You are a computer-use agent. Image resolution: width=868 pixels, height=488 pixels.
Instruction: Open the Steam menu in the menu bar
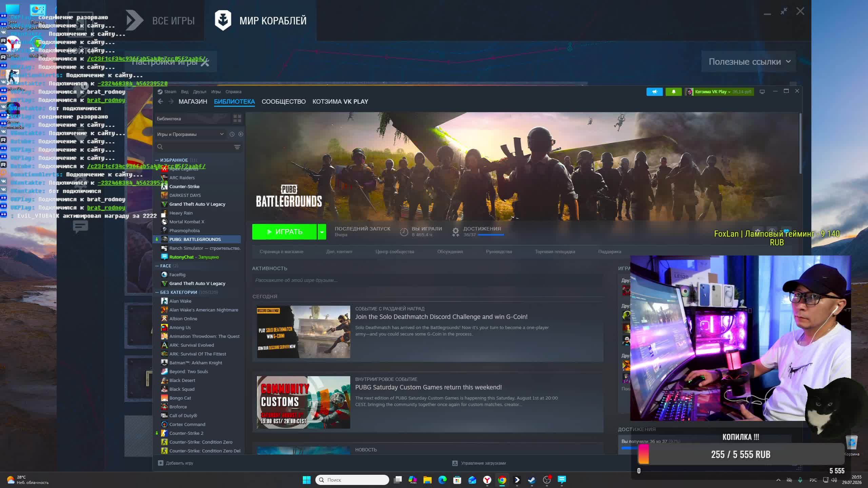(x=170, y=91)
